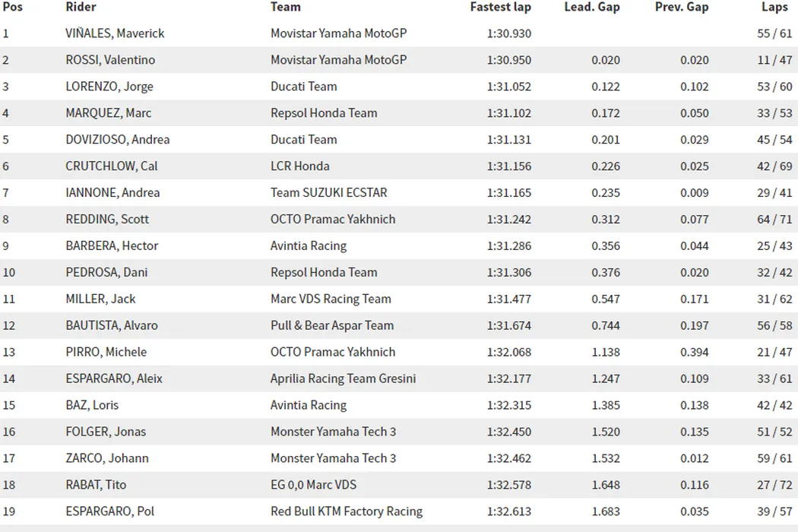
Task: Click the Pos column header
Action: point(12,7)
